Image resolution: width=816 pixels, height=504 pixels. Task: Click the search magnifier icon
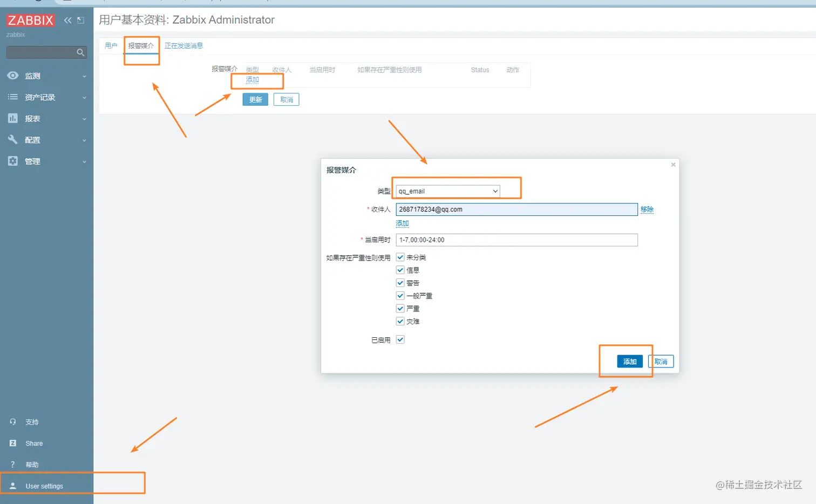pos(80,52)
